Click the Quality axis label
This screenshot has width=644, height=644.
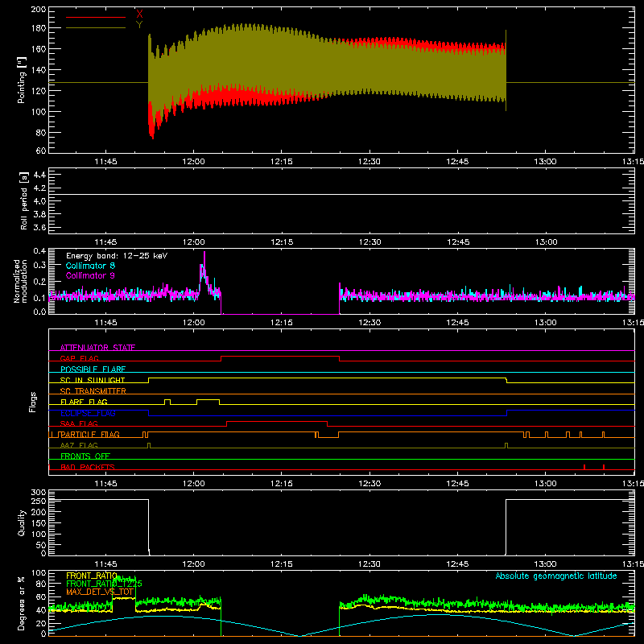[22, 522]
